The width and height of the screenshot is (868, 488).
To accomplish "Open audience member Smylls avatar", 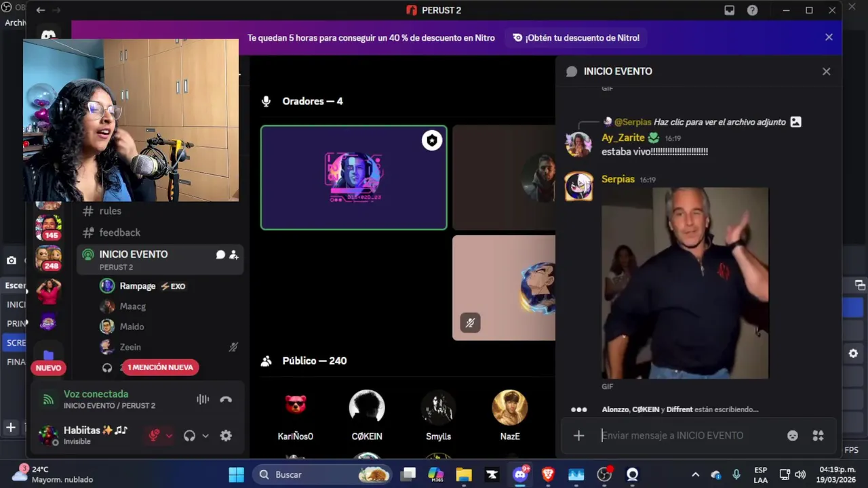I will (438, 407).
